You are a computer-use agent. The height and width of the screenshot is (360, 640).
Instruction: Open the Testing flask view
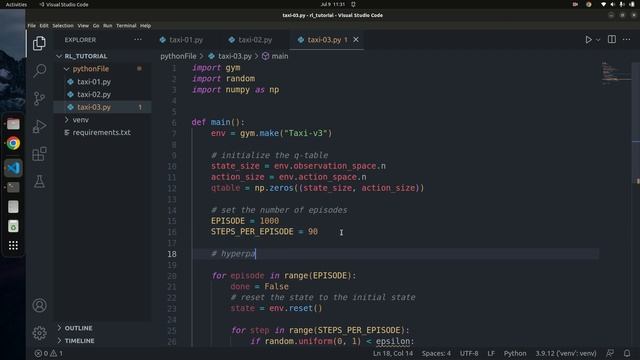40,182
